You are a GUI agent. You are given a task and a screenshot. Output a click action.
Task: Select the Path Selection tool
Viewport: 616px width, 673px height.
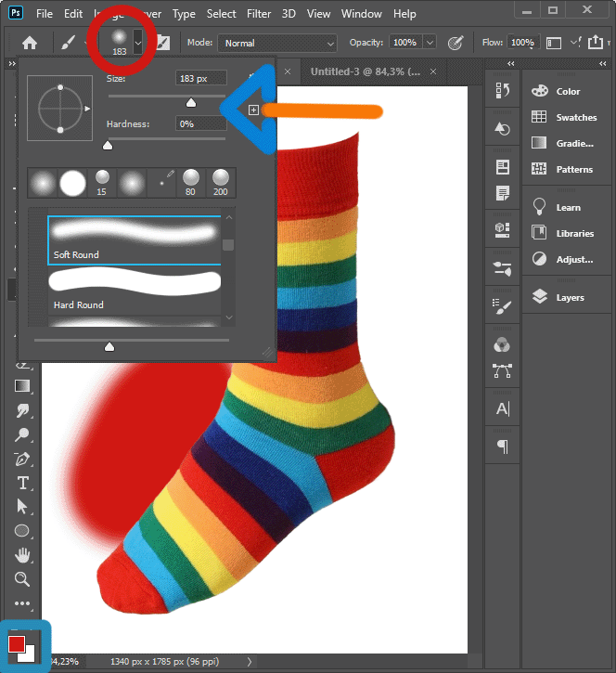click(22, 507)
